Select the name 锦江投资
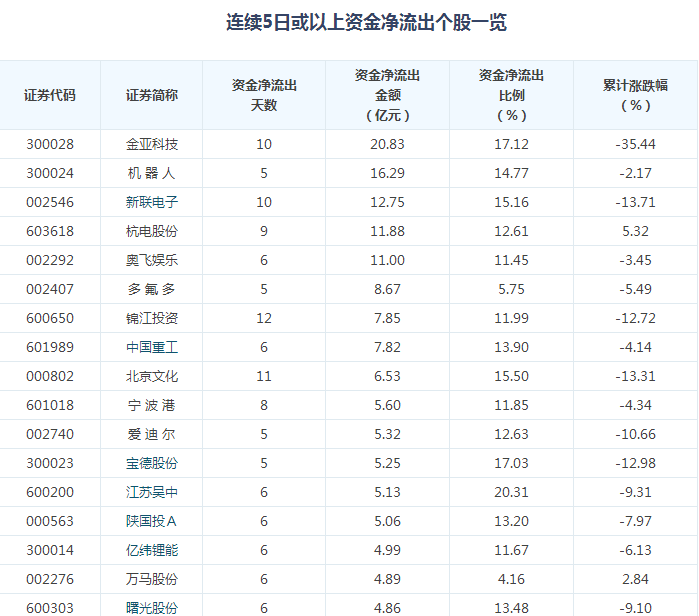The image size is (699, 616). [x=152, y=318]
